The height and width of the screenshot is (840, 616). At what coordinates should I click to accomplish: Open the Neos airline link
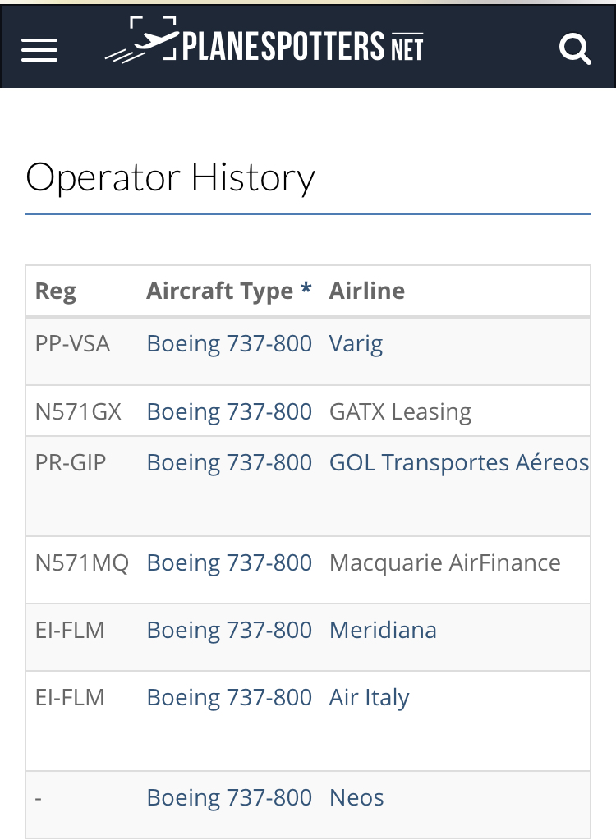[356, 798]
